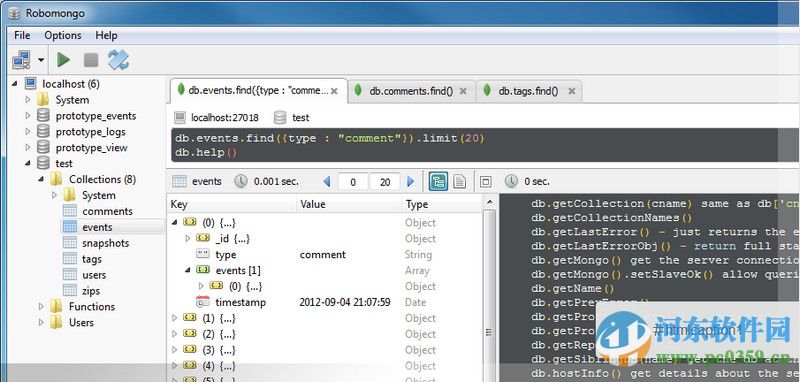Image resolution: width=800 pixels, height=382 pixels.
Task: Collapse the (0) {...} result document
Action: 174,222
